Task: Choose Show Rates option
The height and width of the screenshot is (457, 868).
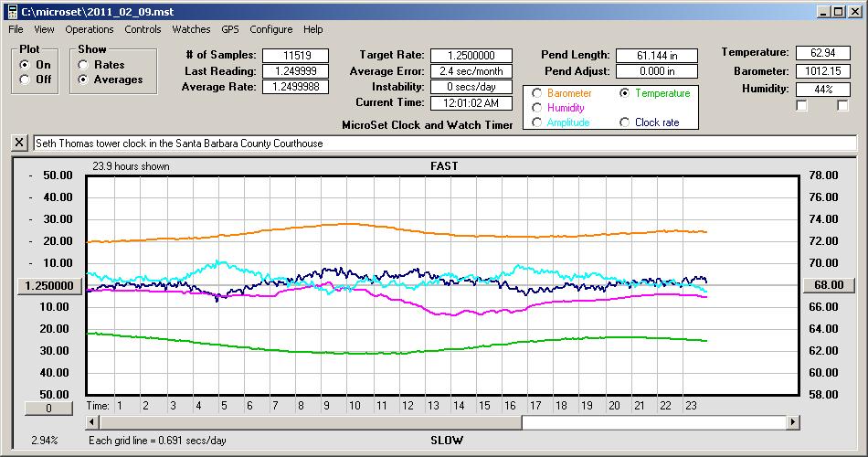Action: (83, 65)
